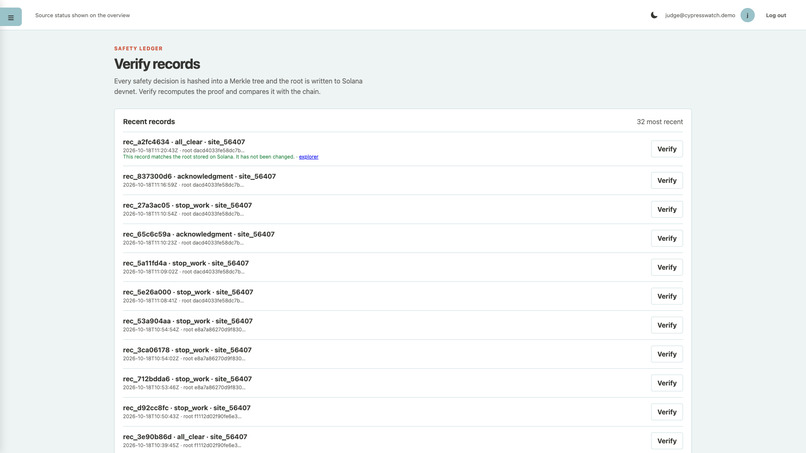The width and height of the screenshot is (806, 453).
Task: Click judge@cypresswatch.demo email label
Action: 700,15
